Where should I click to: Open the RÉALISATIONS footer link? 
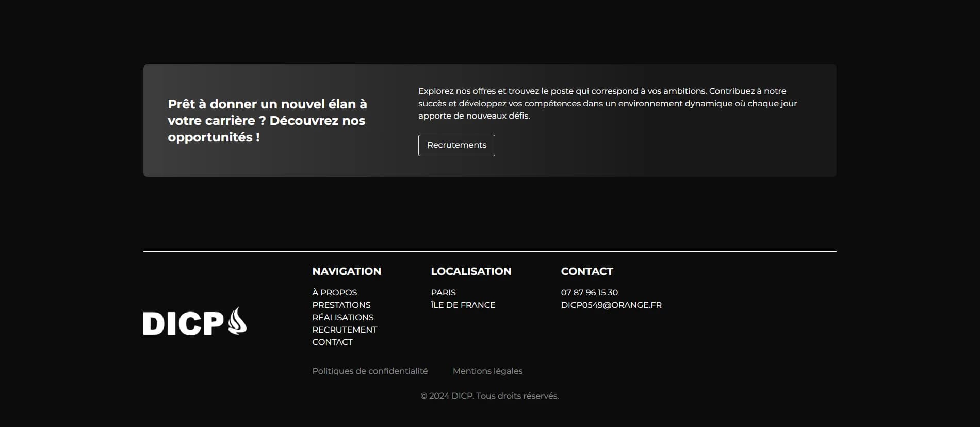click(342, 317)
